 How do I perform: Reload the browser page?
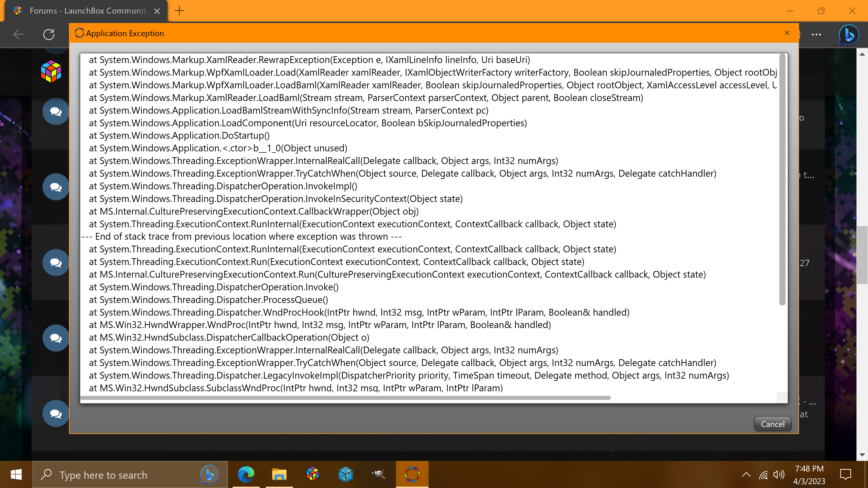pos(49,34)
